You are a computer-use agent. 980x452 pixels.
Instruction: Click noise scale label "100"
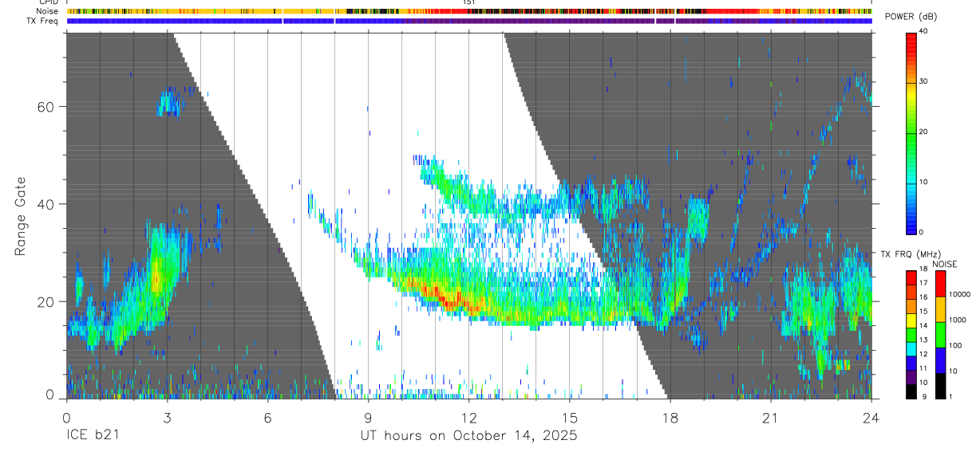coord(956,347)
